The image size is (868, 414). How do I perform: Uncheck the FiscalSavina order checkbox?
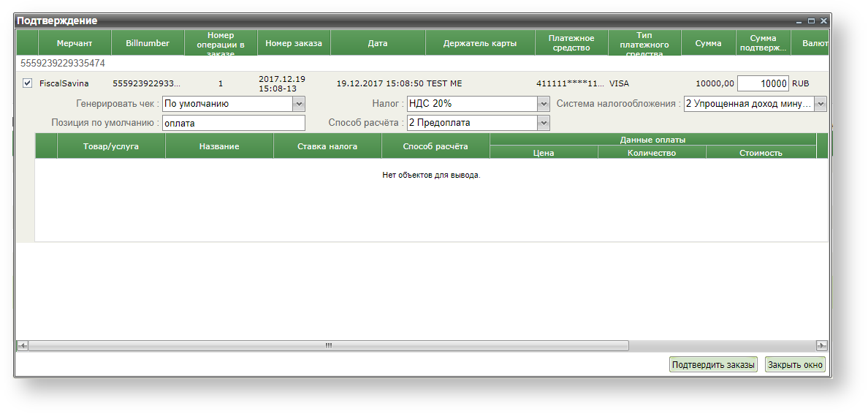click(28, 83)
